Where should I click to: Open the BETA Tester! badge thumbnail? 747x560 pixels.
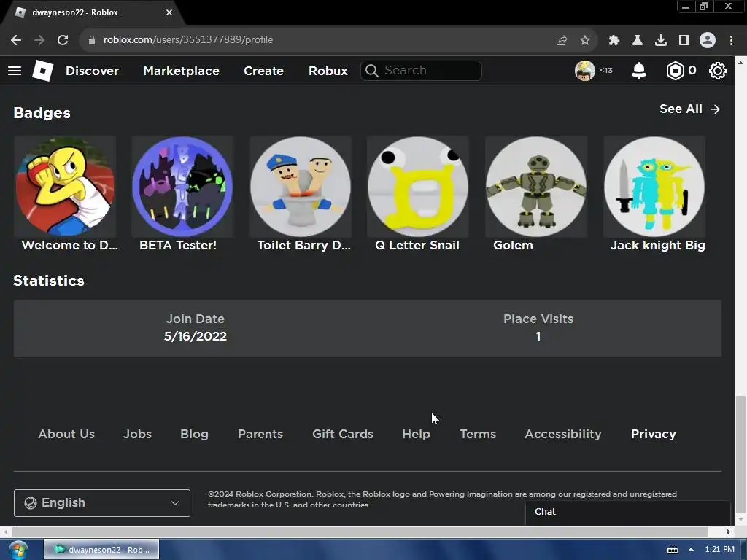[182, 187]
